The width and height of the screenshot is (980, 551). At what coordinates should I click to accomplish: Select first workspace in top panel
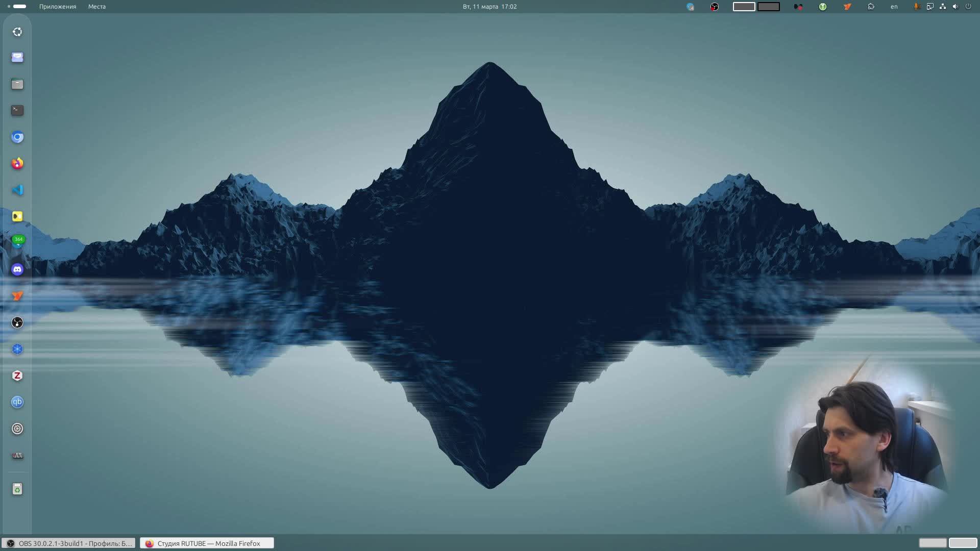744,7
